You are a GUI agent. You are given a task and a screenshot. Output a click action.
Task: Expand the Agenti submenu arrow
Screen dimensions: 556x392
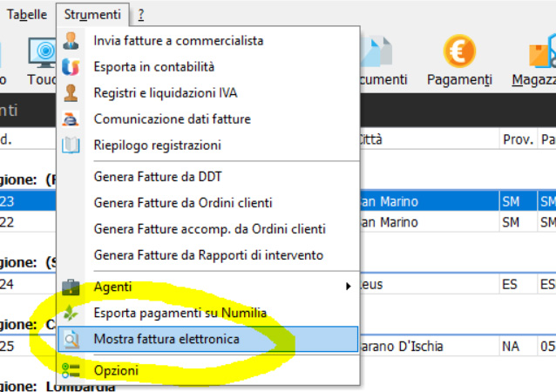(x=349, y=287)
